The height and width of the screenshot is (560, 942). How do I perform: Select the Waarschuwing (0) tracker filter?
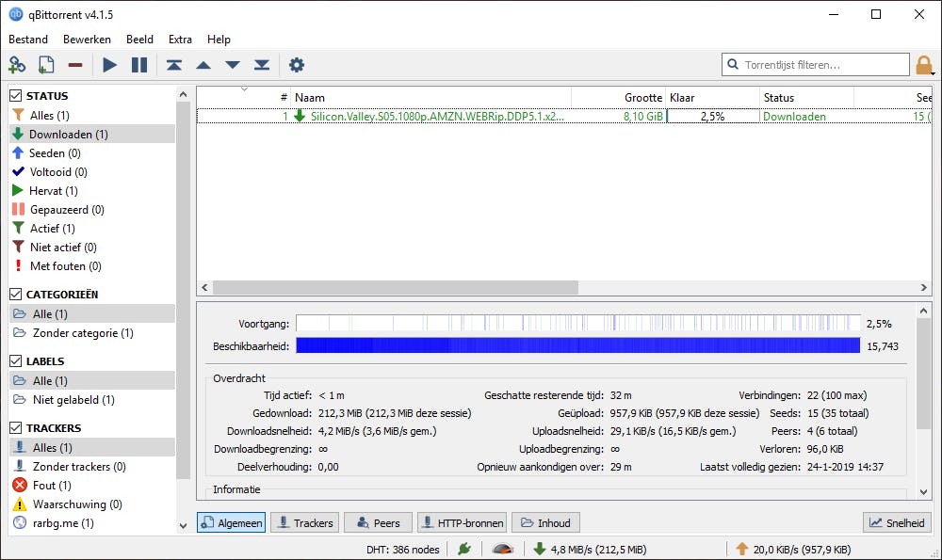click(x=92, y=504)
